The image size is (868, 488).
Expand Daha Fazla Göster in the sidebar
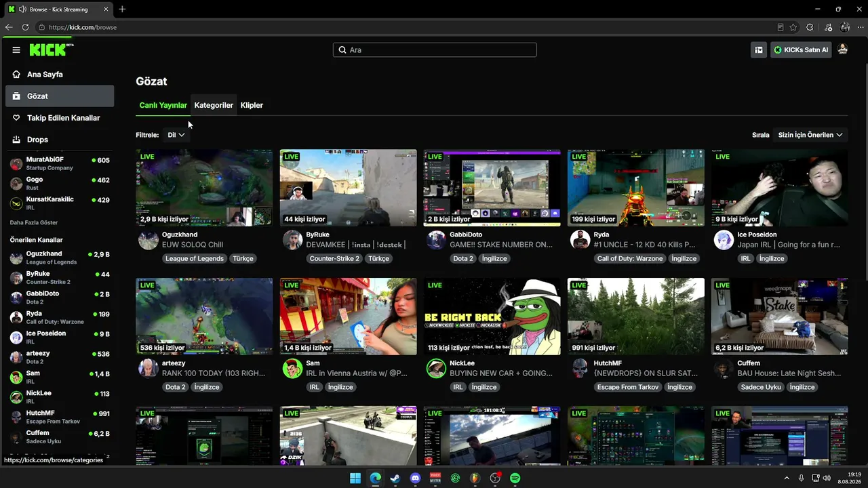coord(34,222)
